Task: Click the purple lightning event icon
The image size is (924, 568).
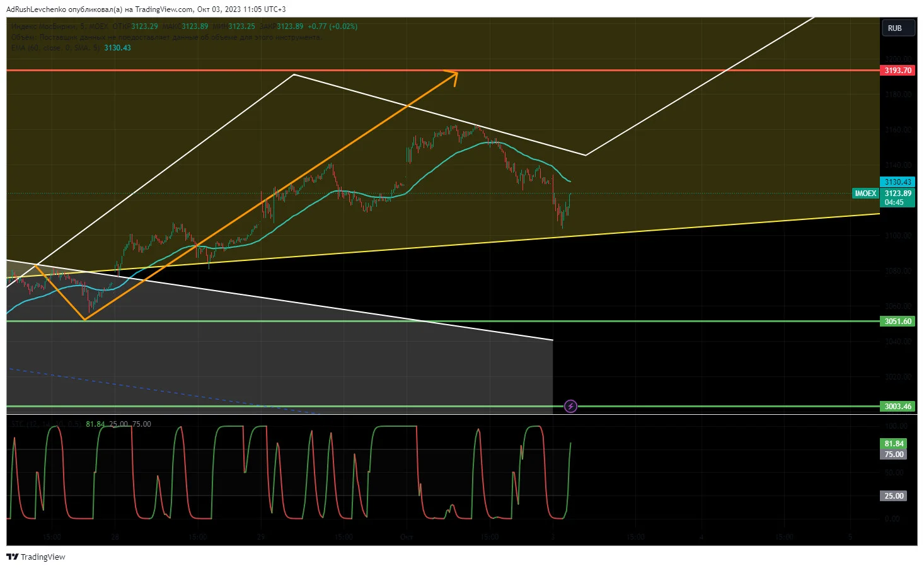Action: [570, 406]
